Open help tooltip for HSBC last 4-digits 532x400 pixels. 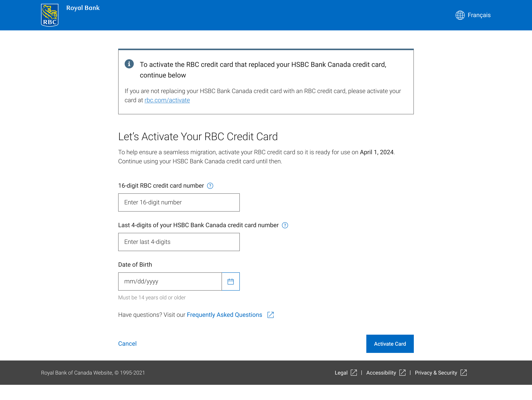click(x=285, y=225)
